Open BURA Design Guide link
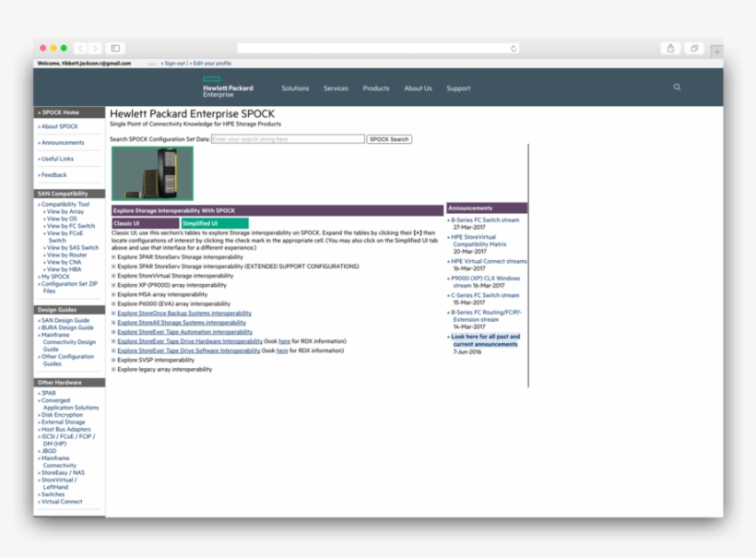 (67, 328)
